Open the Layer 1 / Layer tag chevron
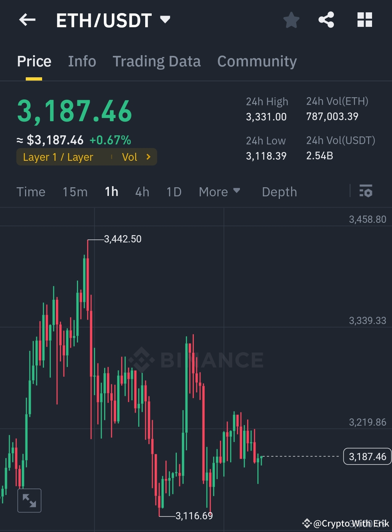 tap(148, 157)
